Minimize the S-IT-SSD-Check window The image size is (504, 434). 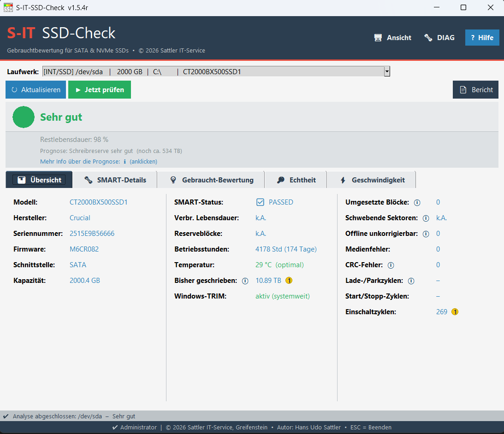(x=437, y=7)
